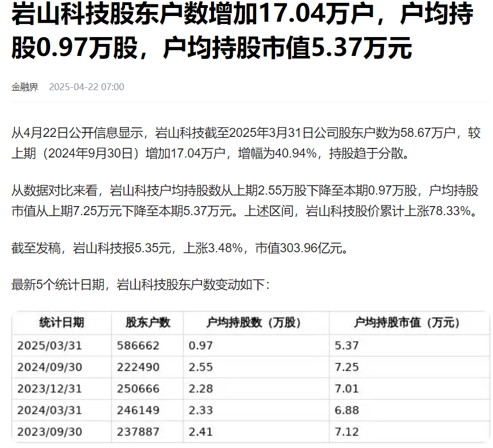Click the table cell value 2.55

(x=201, y=367)
